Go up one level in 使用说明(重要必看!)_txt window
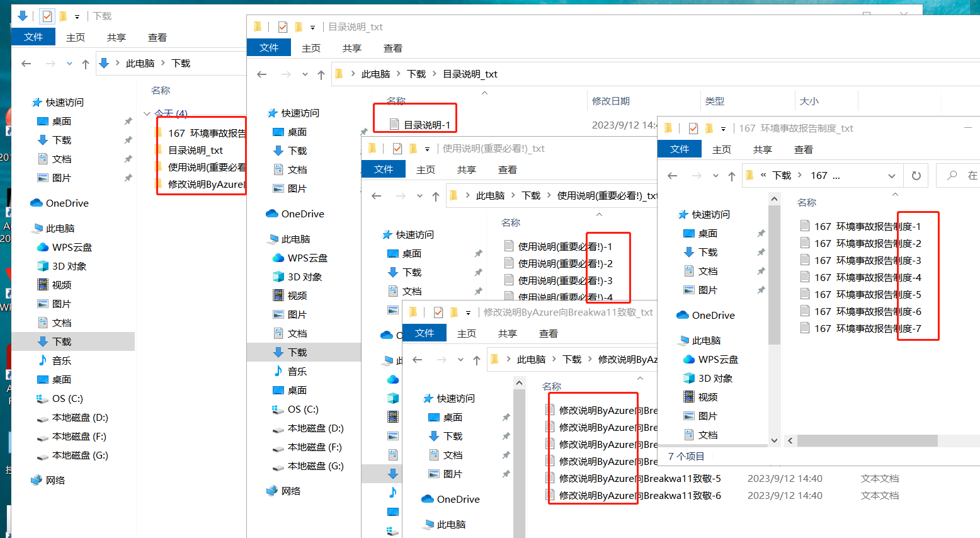This screenshot has height=538, width=980. tap(436, 196)
